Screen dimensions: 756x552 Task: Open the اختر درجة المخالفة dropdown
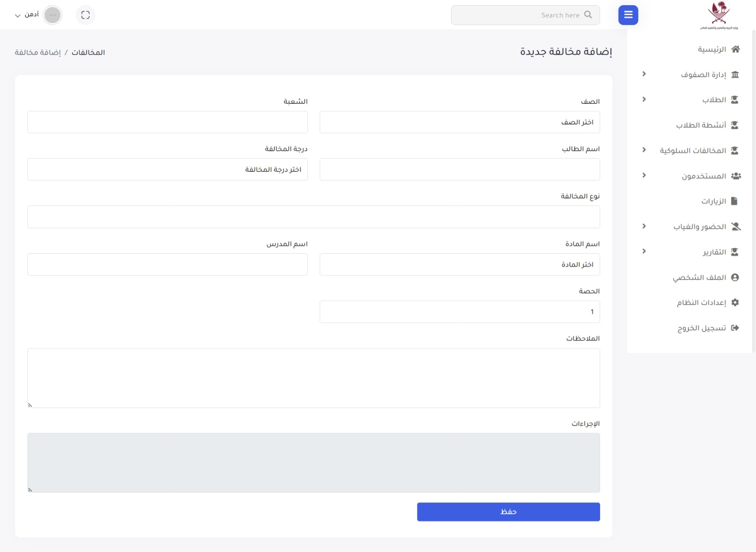[x=167, y=170]
